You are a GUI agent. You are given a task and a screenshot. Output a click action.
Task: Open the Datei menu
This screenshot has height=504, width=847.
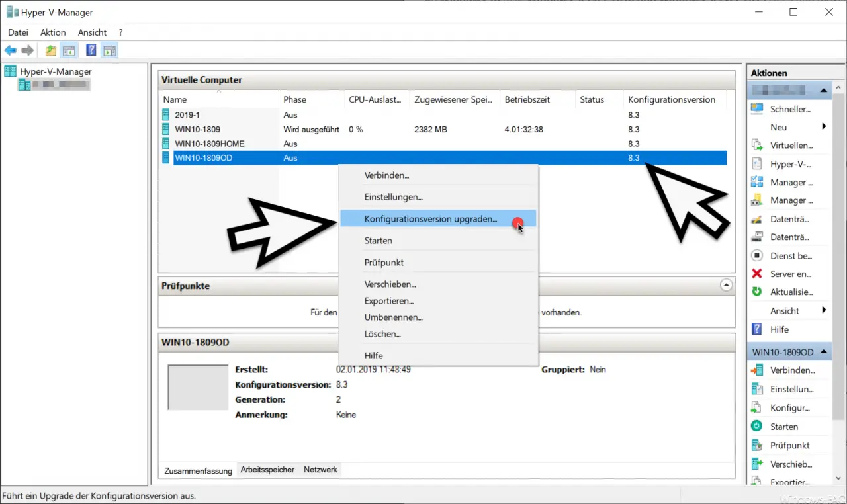point(18,32)
